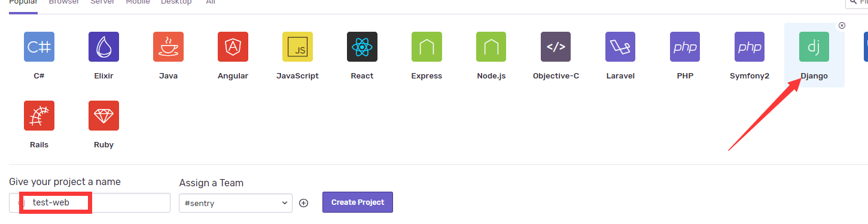Switch to the Popular tab

(23, 2)
